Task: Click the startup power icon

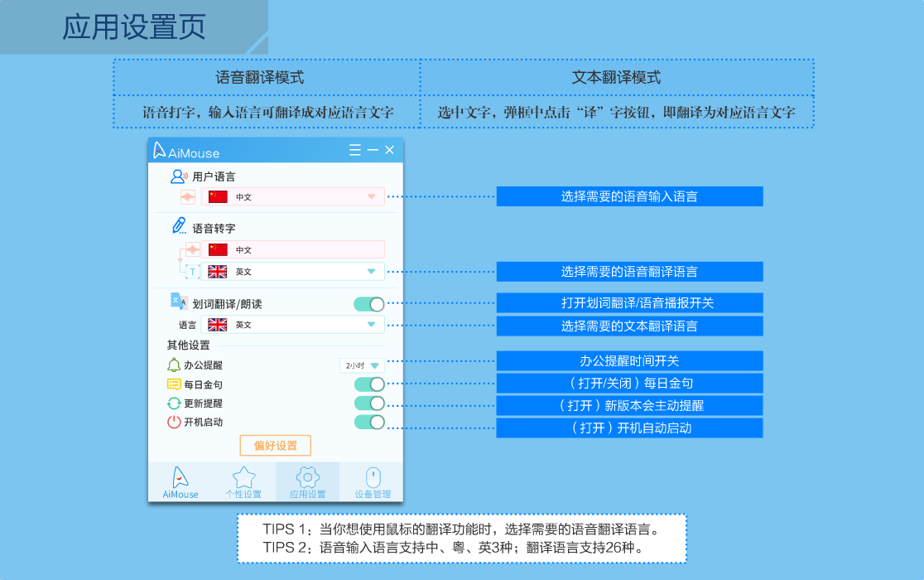Action: pos(174,422)
